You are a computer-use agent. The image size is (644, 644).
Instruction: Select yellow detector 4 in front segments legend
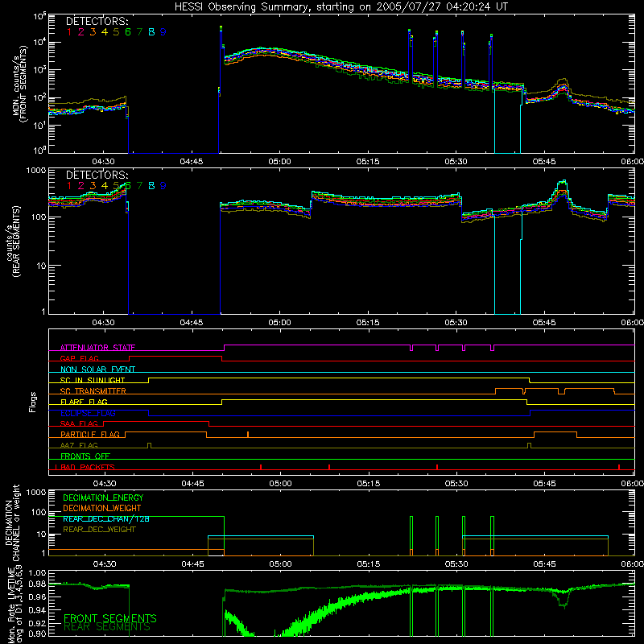105,32
